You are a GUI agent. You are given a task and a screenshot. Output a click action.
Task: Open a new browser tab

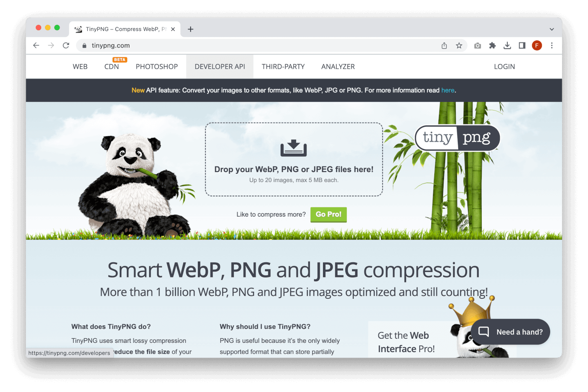(191, 29)
